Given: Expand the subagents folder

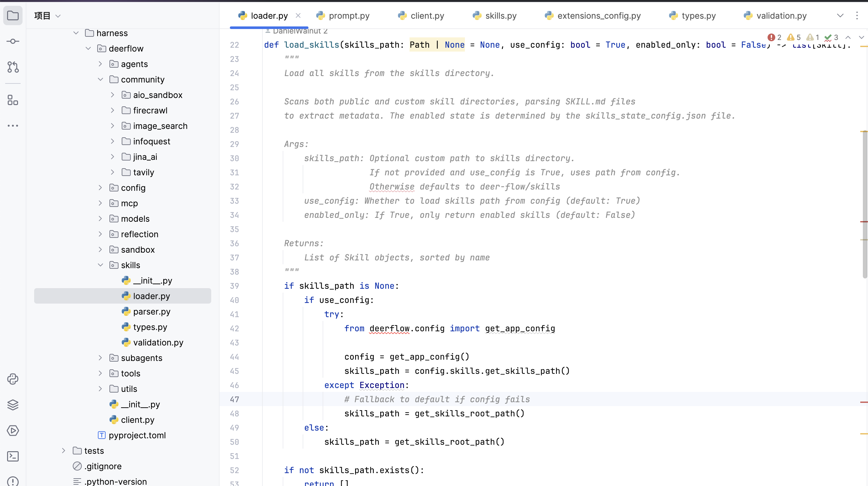Looking at the screenshot, I should 100,358.
